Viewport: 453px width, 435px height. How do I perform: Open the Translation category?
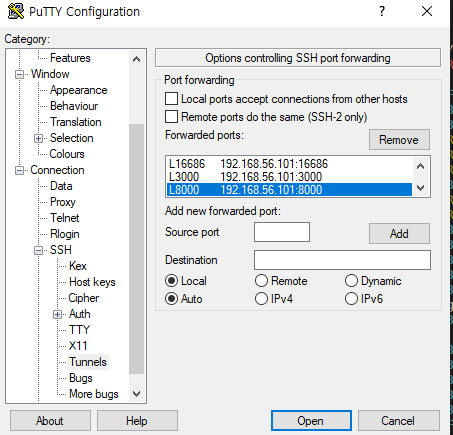(76, 122)
